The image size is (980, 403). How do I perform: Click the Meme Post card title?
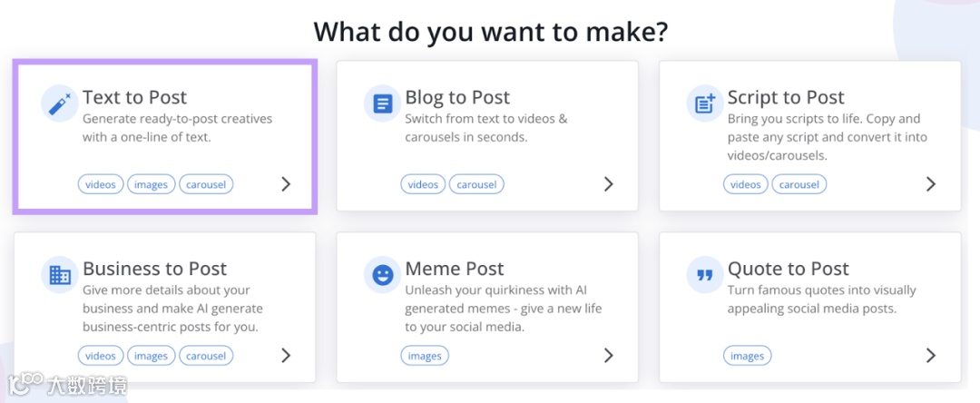(x=454, y=269)
